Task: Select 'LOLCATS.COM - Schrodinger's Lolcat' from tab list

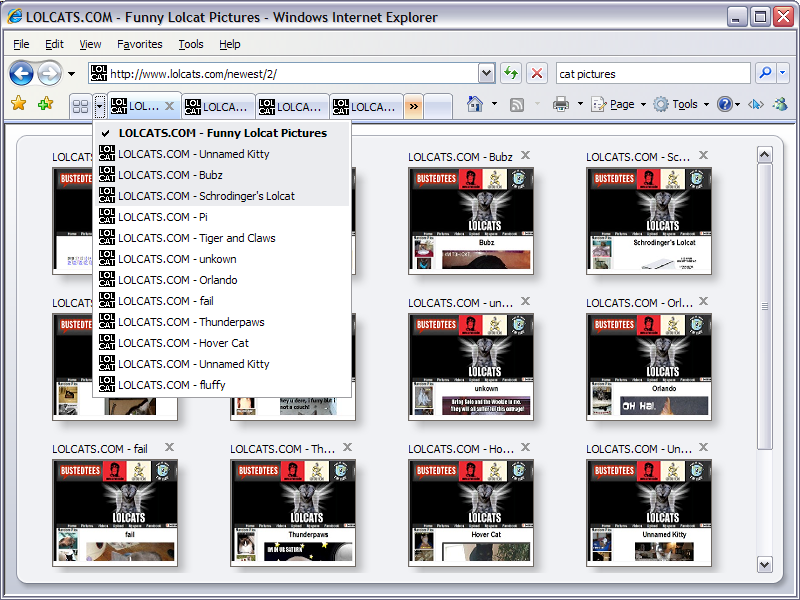Action: pos(206,196)
